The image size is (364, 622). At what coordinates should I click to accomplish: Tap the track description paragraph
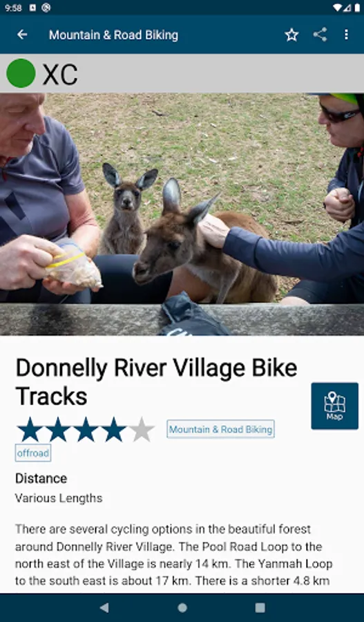[173, 556]
